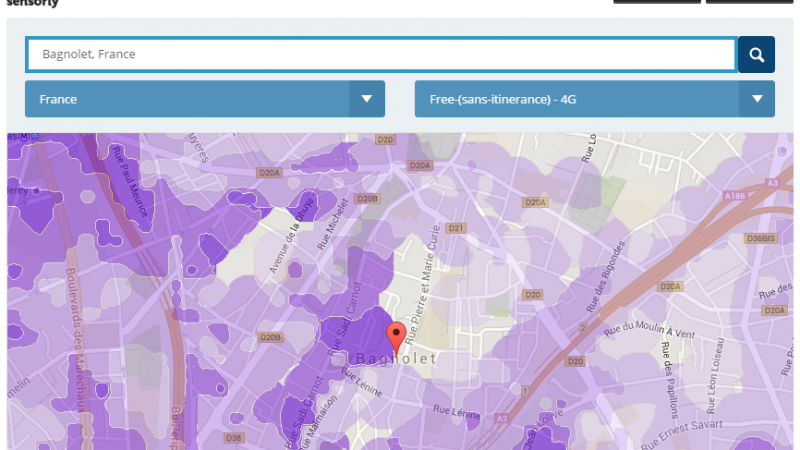Click the Sensorly logo

(x=32, y=4)
